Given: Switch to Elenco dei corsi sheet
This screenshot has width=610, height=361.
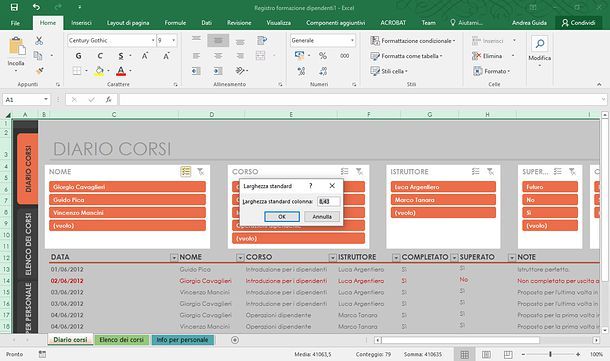Looking at the screenshot, I should coord(121,340).
